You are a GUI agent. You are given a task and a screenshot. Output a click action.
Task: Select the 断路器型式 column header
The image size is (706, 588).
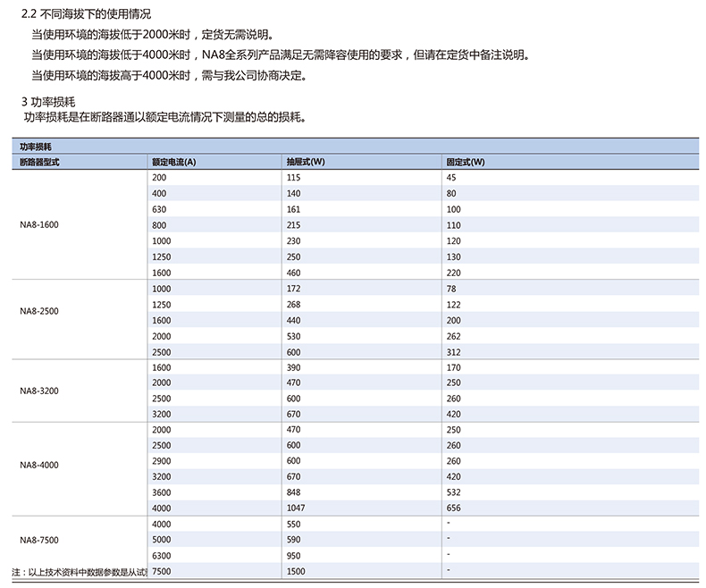pos(39,162)
